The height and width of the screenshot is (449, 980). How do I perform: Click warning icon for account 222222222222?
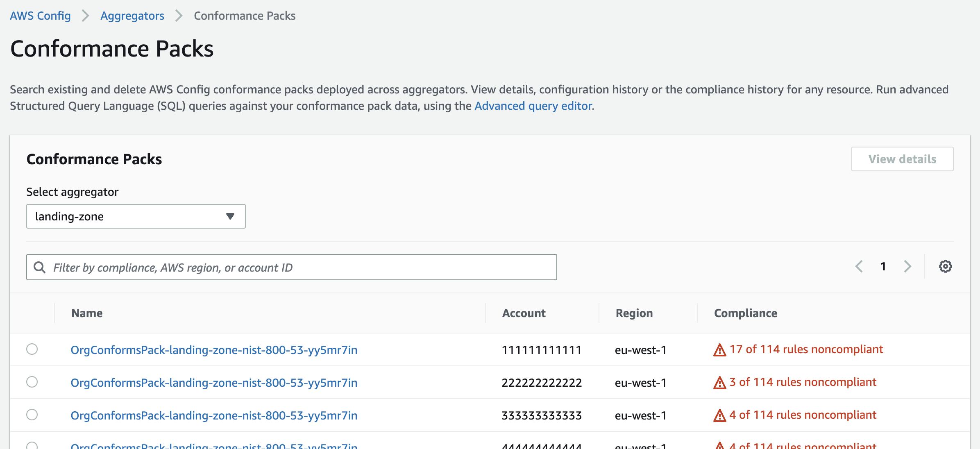tap(719, 383)
